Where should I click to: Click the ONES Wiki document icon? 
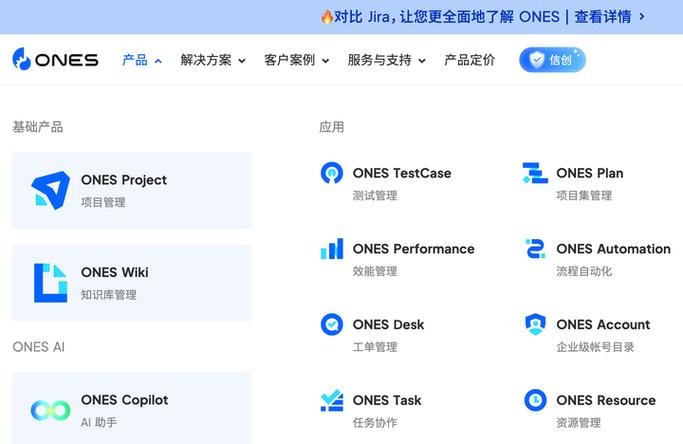click(51, 283)
